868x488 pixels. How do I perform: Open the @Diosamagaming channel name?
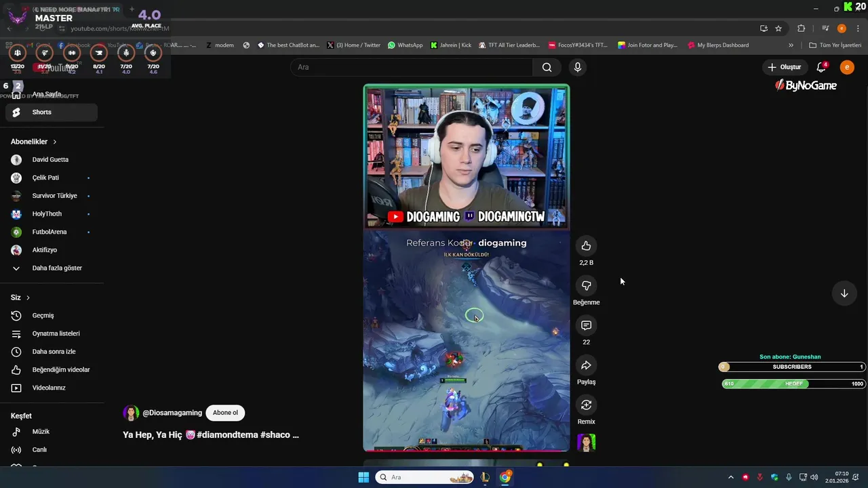click(x=172, y=413)
